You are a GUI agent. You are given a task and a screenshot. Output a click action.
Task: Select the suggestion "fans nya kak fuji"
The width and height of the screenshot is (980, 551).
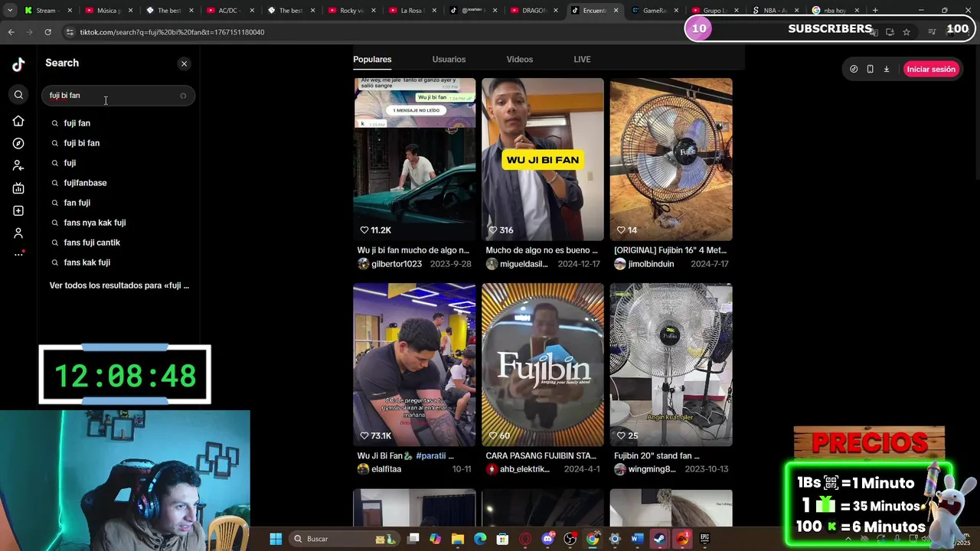94,223
